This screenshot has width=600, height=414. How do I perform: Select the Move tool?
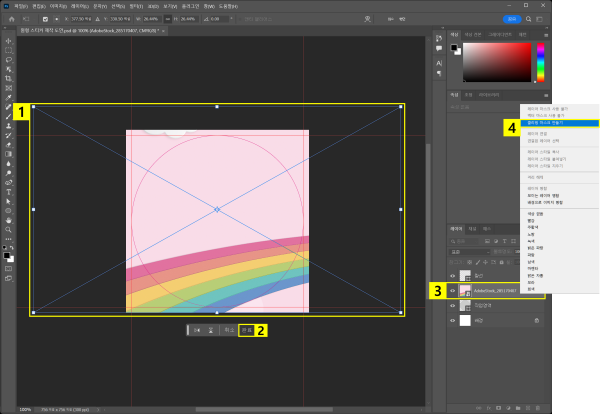click(8, 40)
